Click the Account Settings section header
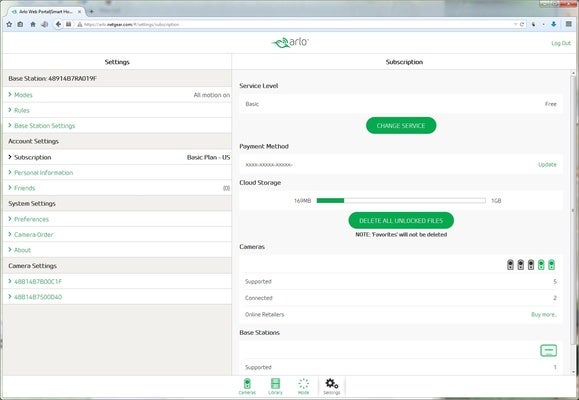Screen dimensions: 579x400 pos(117,141)
